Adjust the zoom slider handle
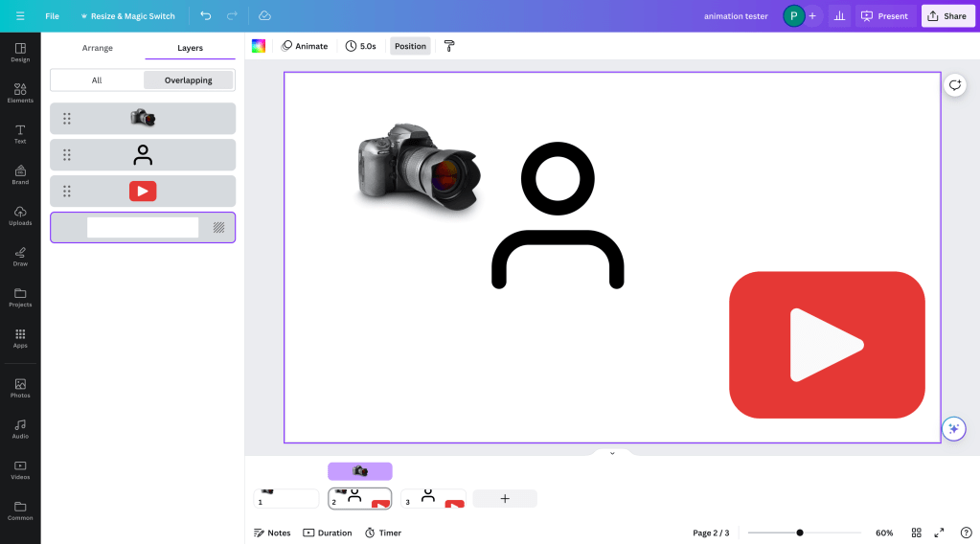Viewport: 980px width, 544px height. pos(799,533)
